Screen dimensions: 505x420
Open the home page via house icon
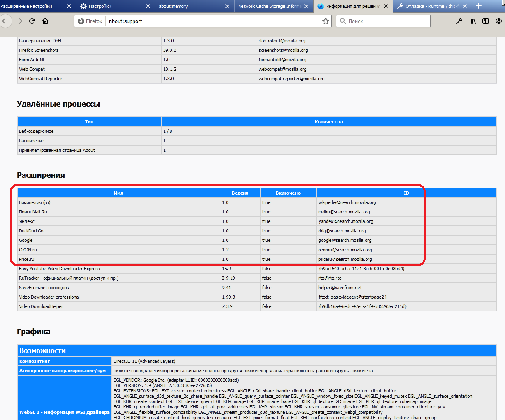(x=45, y=21)
